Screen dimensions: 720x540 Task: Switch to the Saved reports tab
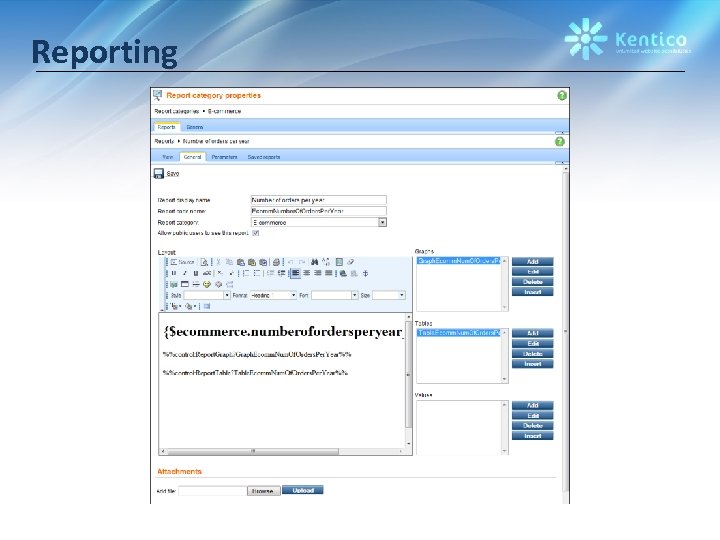(264, 157)
